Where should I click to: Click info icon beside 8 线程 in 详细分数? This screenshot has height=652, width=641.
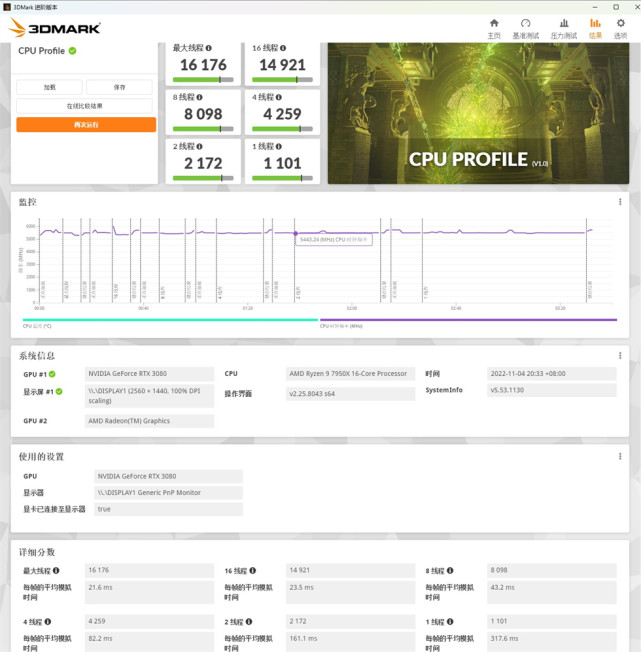[450, 570]
